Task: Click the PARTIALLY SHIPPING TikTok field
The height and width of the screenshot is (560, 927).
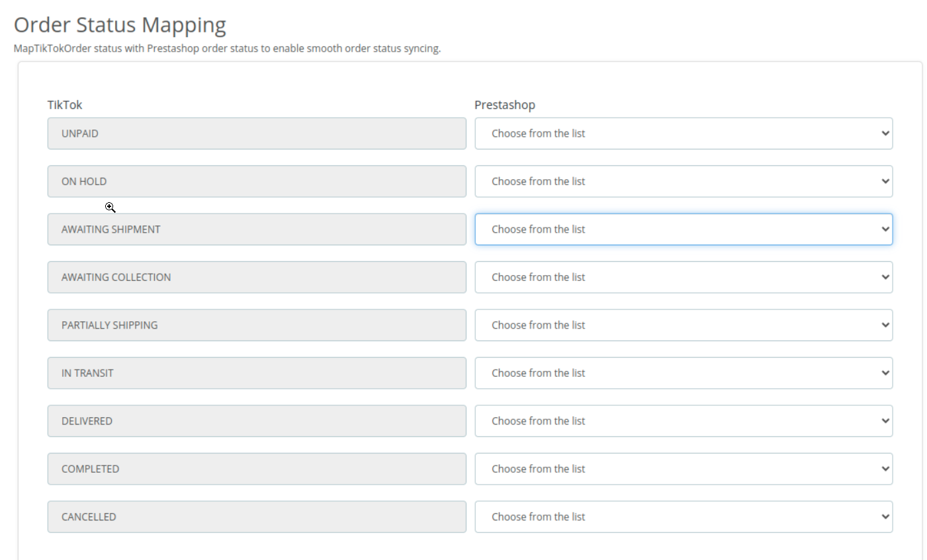Action: tap(257, 325)
